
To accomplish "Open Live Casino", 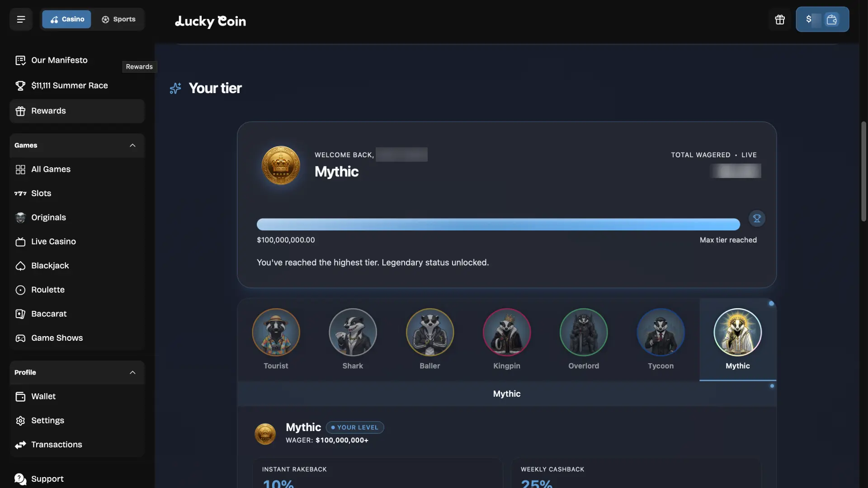I will 77,242.
